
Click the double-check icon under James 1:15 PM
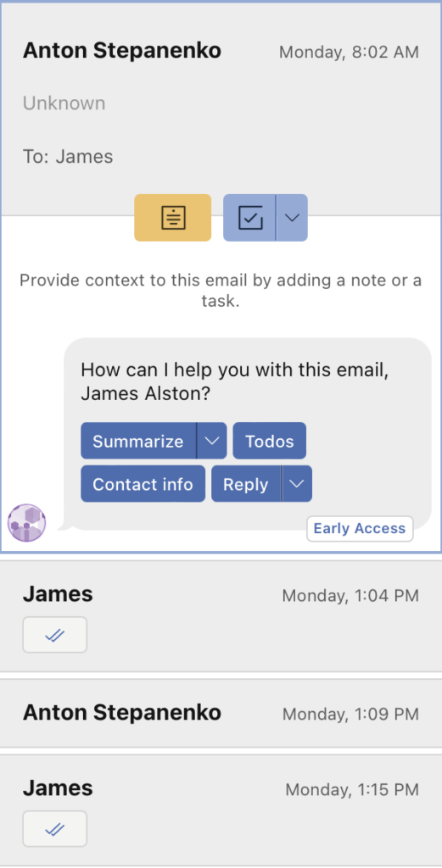tap(55, 829)
